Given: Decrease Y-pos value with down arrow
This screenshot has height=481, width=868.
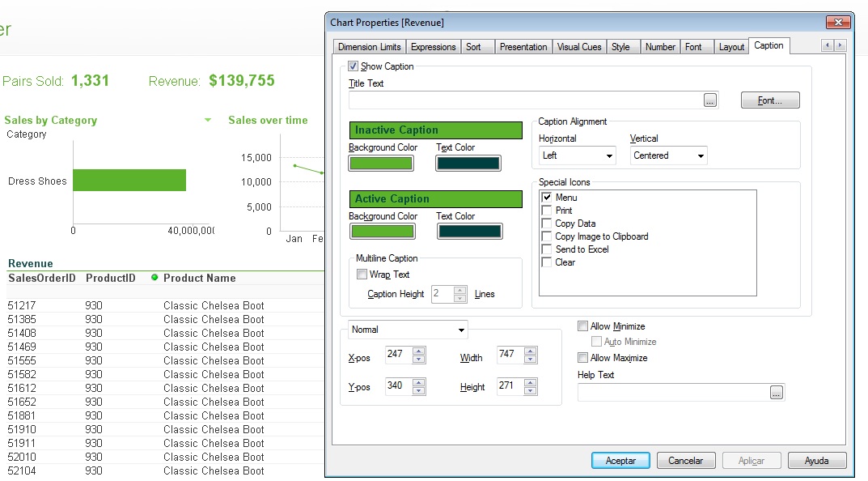Looking at the screenshot, I should click(419, 390).
